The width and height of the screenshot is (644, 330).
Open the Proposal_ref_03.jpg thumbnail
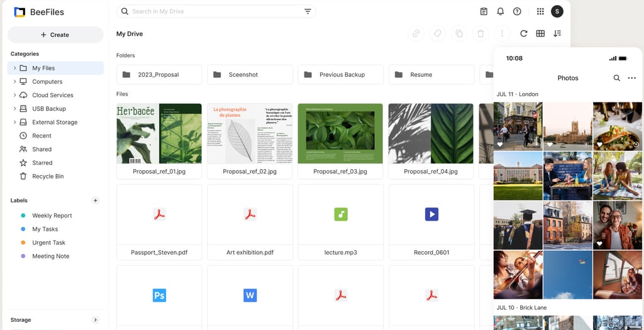click(x=340, y=133)
